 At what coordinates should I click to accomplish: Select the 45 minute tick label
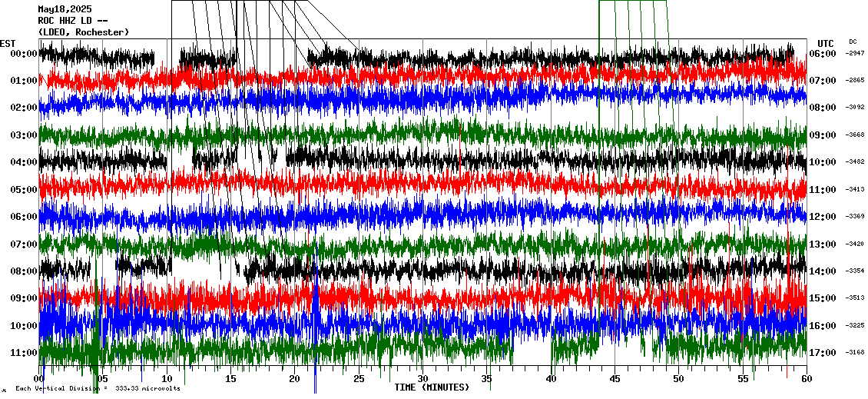615,379
